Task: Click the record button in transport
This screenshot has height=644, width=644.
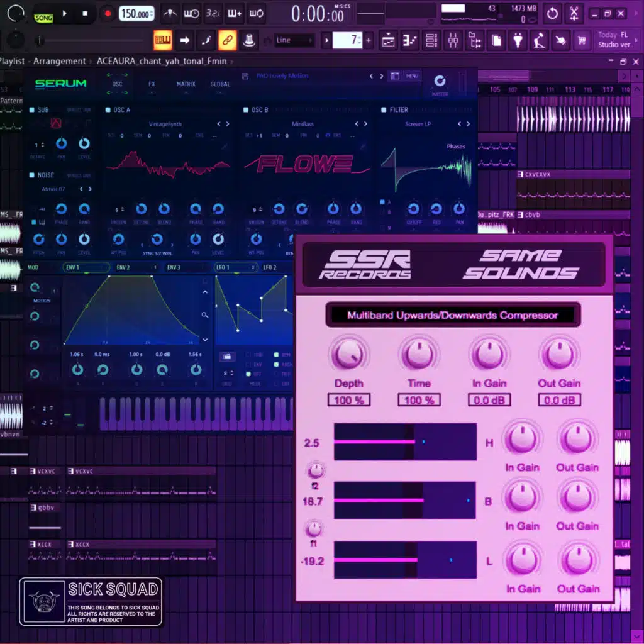Action: [x=108, y=13]
